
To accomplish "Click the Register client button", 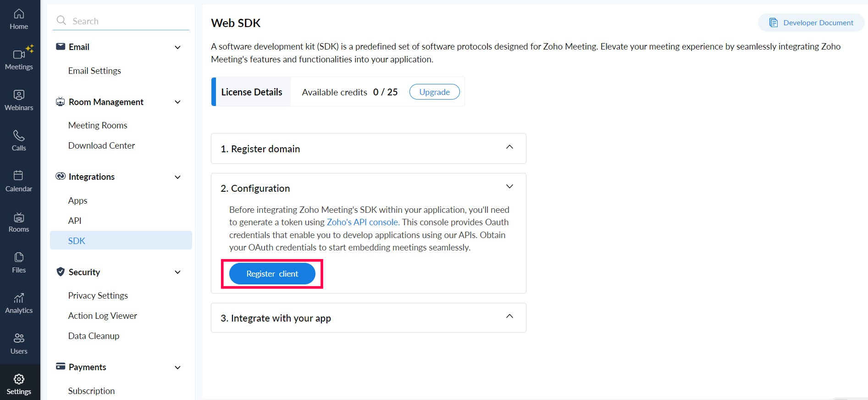I will pyautogui.click(x=272, y=274).
